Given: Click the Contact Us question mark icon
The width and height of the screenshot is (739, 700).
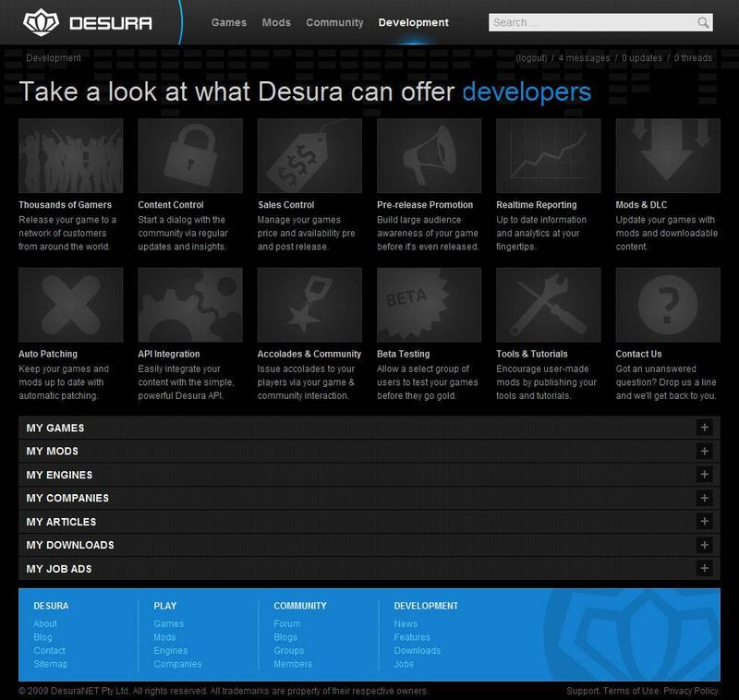Looking at the screenshot, I should pyautogui.click(x=668, y=305).
